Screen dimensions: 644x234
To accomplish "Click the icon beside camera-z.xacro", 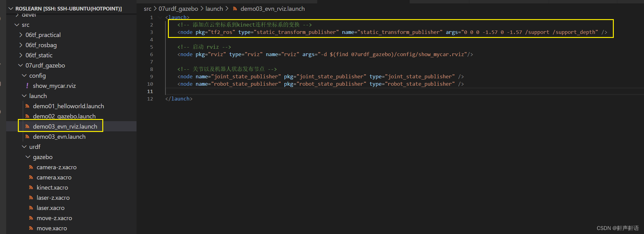I will pos(31,167).
